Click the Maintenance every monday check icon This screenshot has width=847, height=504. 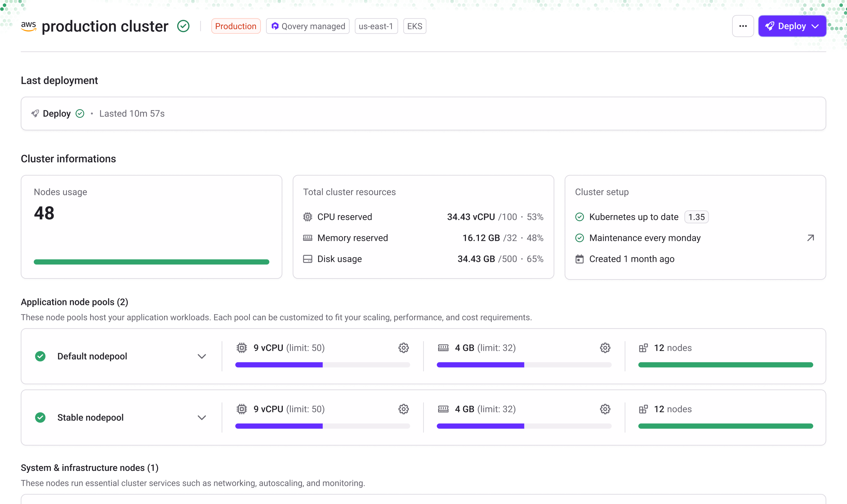click(580, 238)
